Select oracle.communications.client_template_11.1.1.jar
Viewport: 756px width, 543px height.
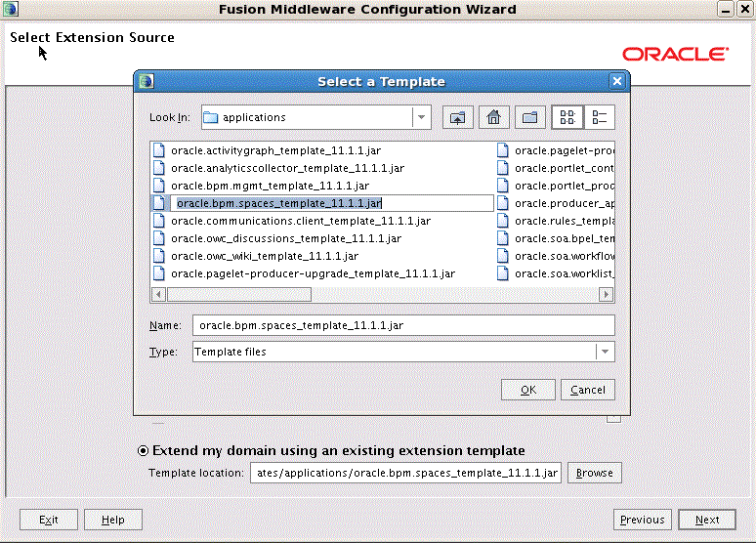[301, 221]
